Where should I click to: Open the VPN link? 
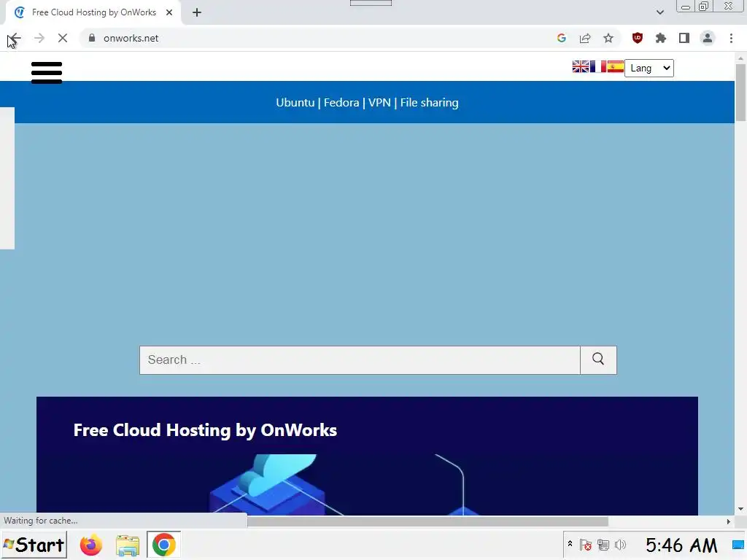[379, 102]
